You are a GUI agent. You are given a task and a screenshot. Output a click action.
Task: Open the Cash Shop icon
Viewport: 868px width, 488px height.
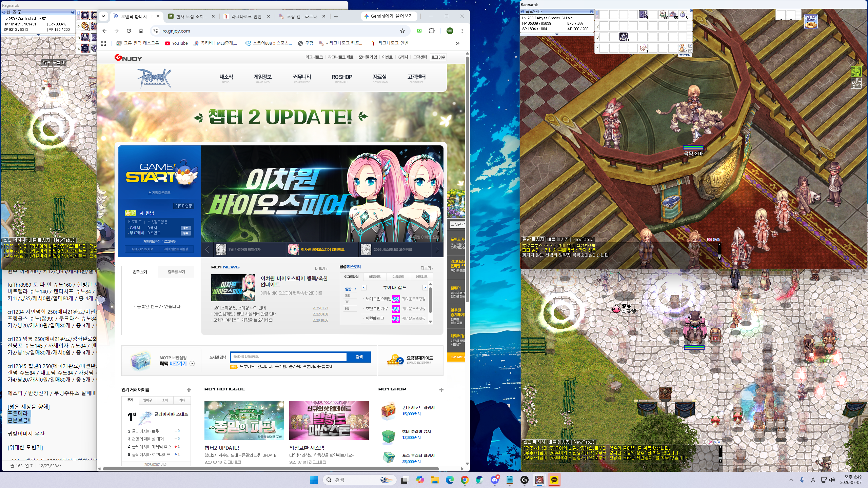811,21
